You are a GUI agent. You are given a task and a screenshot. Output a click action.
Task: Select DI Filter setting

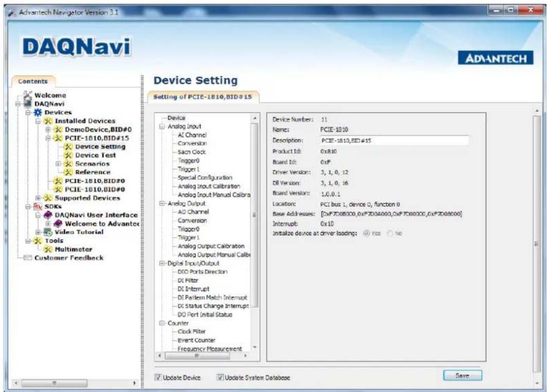point(187,280)
